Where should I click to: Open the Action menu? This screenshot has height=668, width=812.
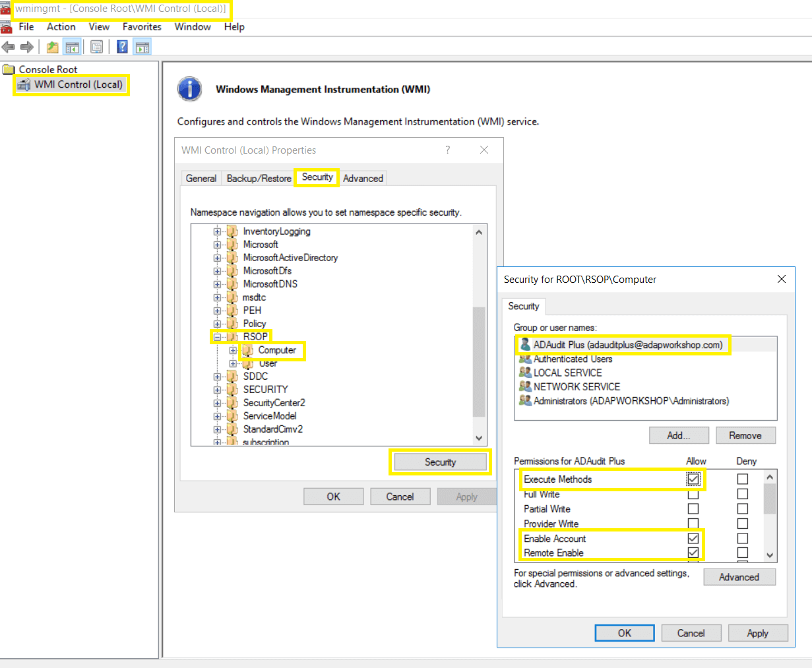(61, 27)
